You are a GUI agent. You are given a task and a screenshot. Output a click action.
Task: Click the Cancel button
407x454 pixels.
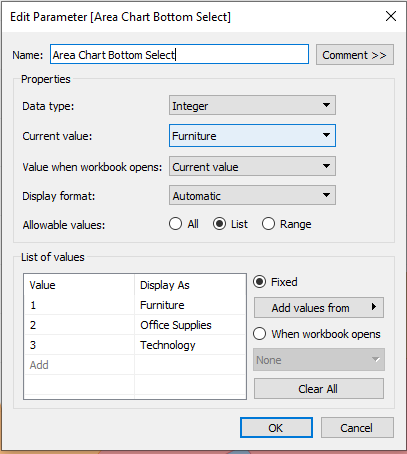click(357, 428)
